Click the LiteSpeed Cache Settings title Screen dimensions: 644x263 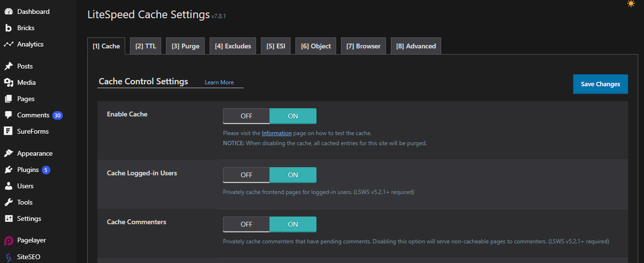click(x=149, y=14)
